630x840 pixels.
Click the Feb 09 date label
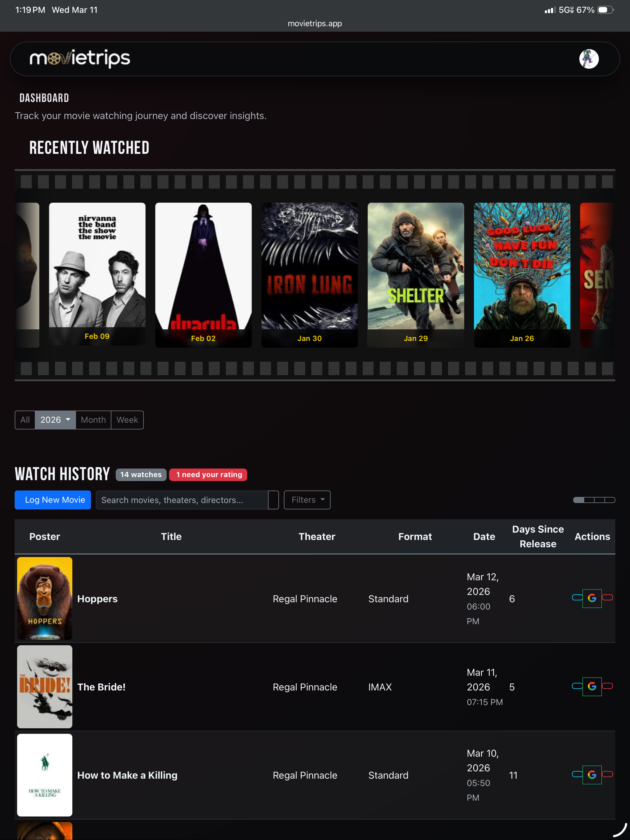click(97, 336)
